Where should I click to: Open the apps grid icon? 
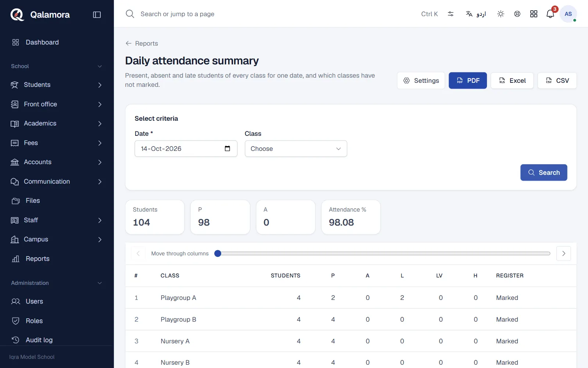coord(534,14)
